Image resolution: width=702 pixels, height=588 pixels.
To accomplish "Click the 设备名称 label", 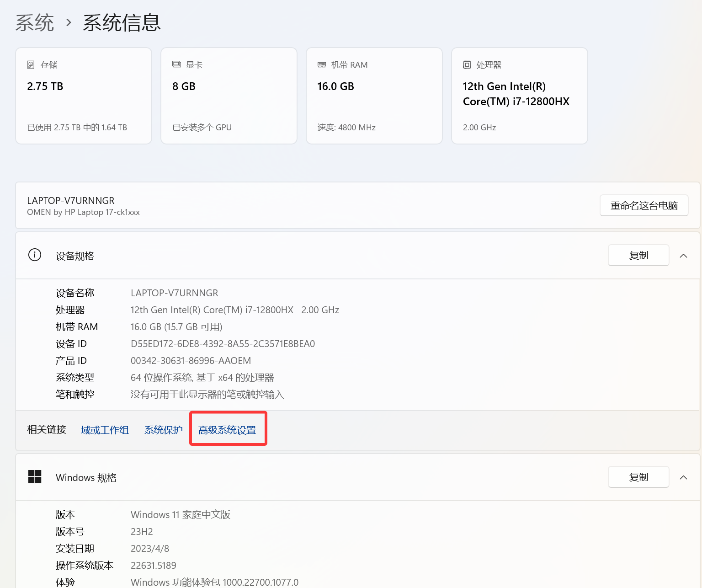I will pyautogui.click(x=75, y=293).
